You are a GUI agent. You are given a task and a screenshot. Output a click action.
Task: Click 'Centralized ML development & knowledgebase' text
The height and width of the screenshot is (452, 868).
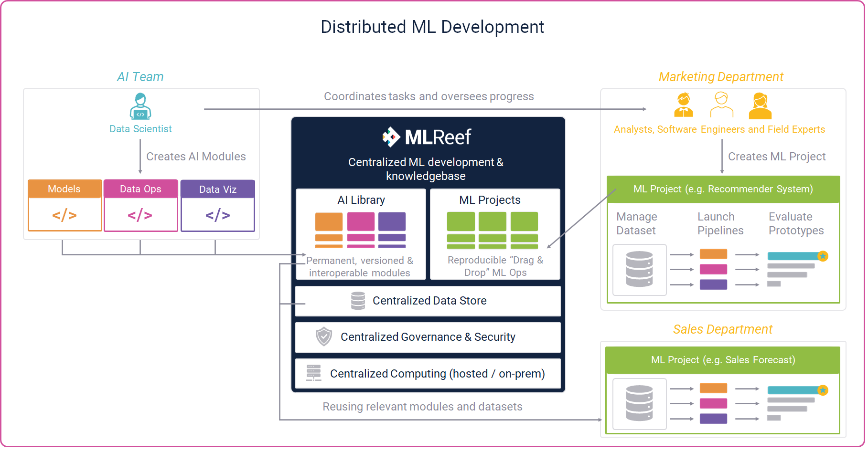coord(426,169)
